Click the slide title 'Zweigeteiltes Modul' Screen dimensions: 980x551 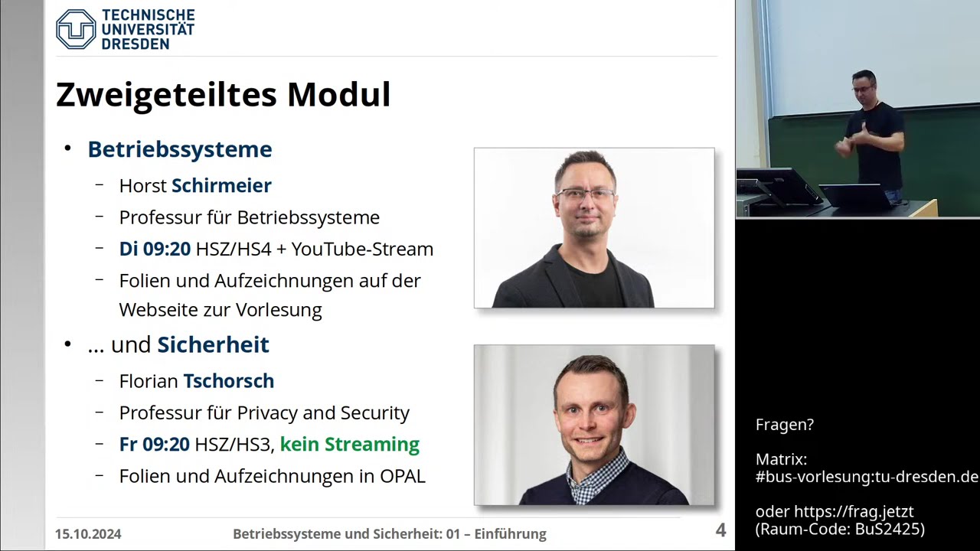click(223, 95)
